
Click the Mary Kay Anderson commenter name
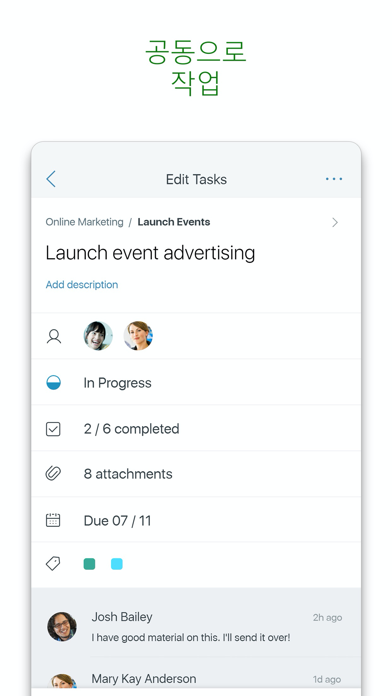point(144,679)
